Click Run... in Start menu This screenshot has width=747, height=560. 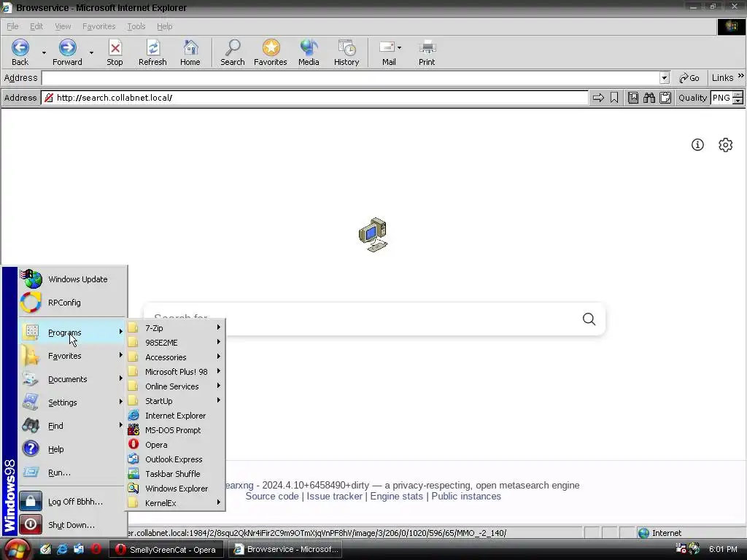(72, 472)
